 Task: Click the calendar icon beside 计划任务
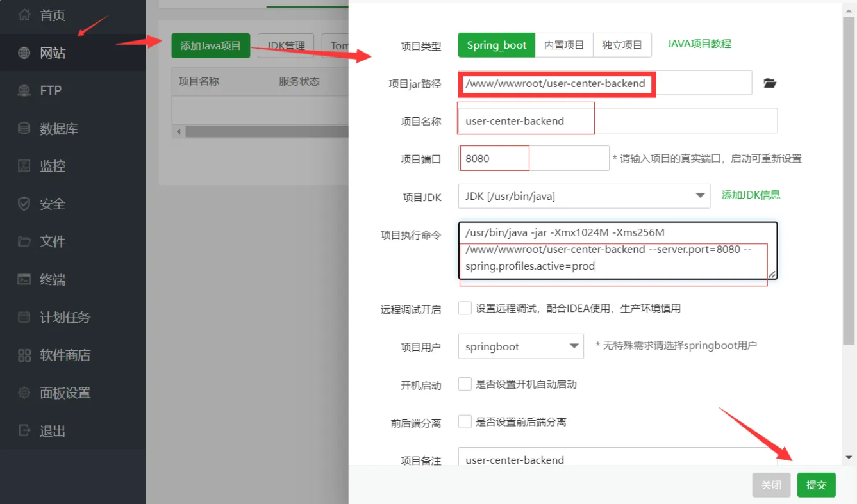point(24,317)
